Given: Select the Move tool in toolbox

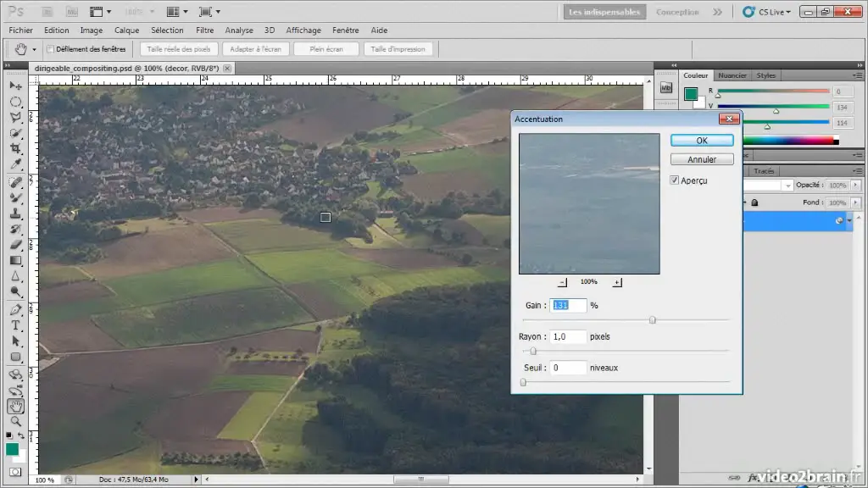Looking at the screenshot, I should (x=15, y=86).
